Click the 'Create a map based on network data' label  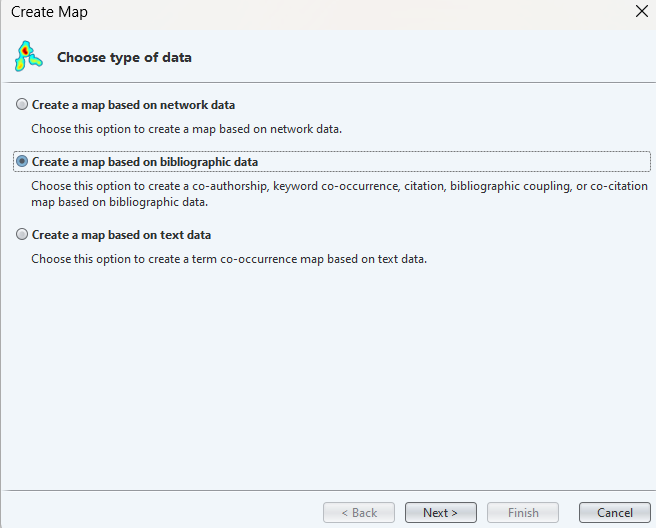coord(133,105)
